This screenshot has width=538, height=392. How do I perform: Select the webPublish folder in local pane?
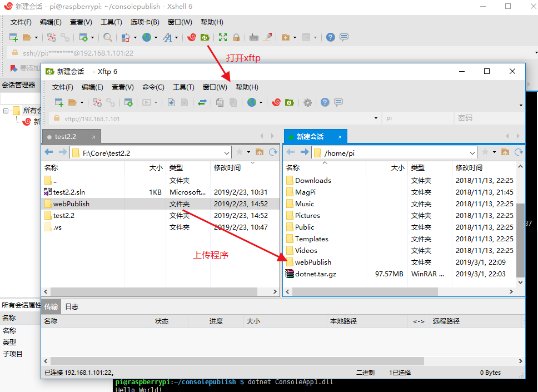tap(161, 204)
